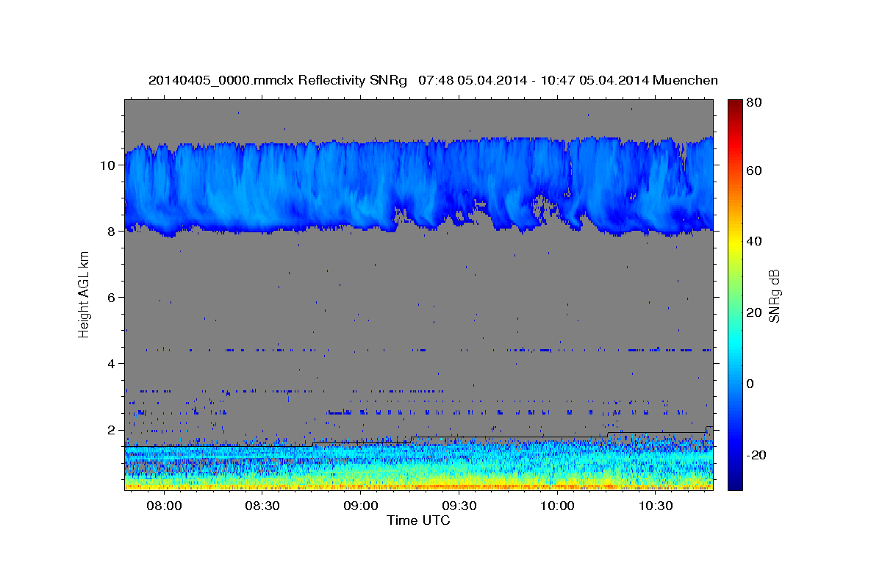The width and height of the screenshot is (882, 588).
Task: Click the "Muenchen" label in the title
Action: (x=685, y=80)
